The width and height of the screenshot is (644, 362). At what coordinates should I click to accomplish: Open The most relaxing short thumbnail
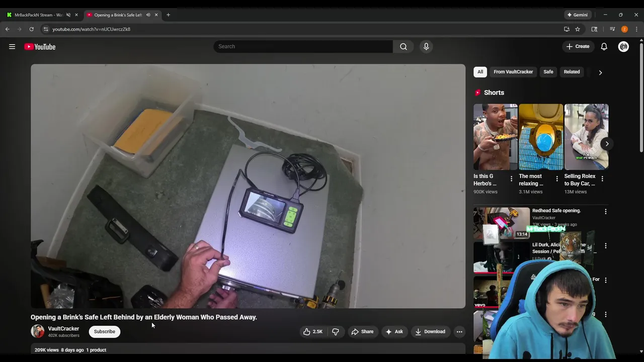pyautogui.click(x=541, y=137)
